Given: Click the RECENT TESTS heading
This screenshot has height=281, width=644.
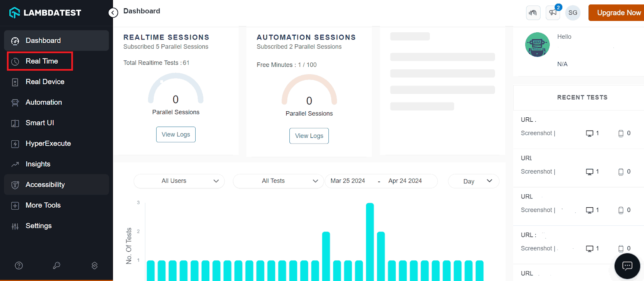Looking at the screenshot, I should pos(582,98).
